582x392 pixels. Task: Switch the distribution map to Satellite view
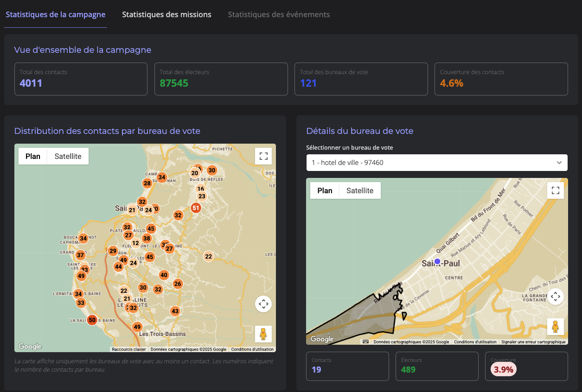(67, 156)
